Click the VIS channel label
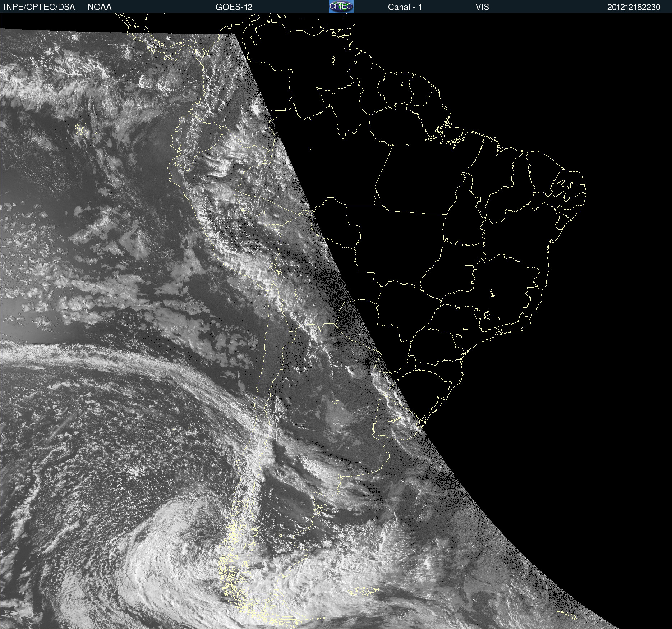This screenshot has width=672, height=629. (482, 7)
